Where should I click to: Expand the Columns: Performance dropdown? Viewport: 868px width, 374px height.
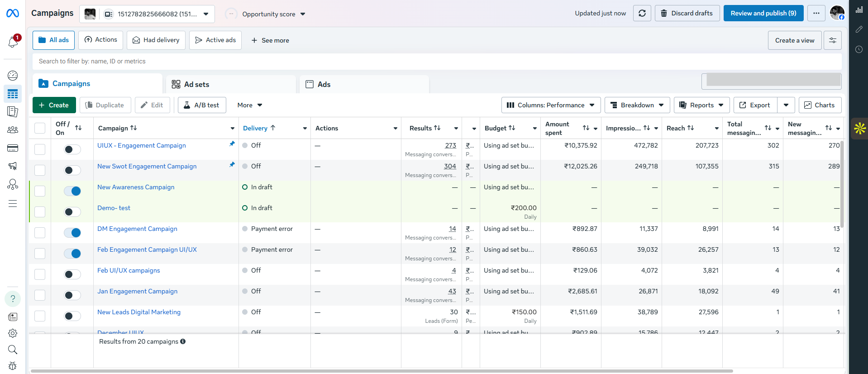point(551,105)
